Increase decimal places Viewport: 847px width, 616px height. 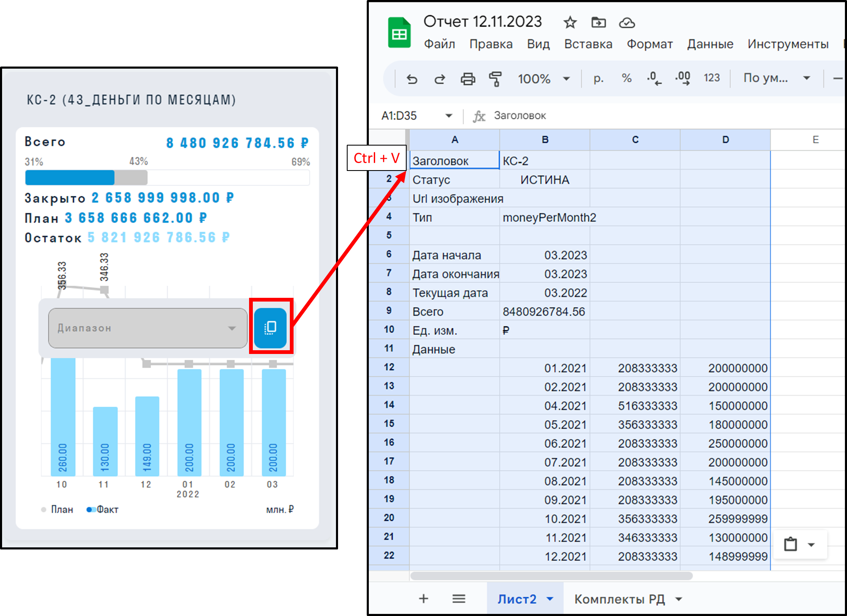683,78
